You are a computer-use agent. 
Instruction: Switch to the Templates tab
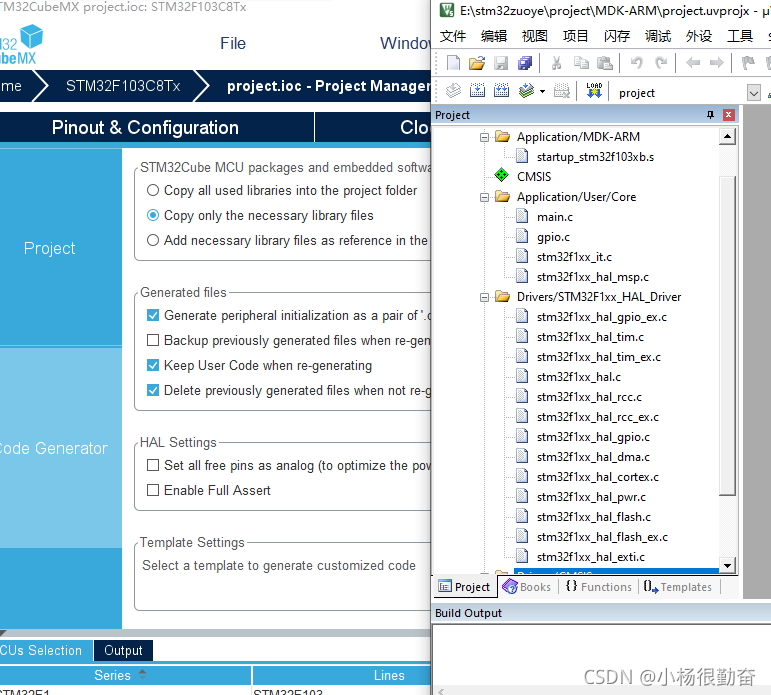pyautogui.click(x=678, y=587)
